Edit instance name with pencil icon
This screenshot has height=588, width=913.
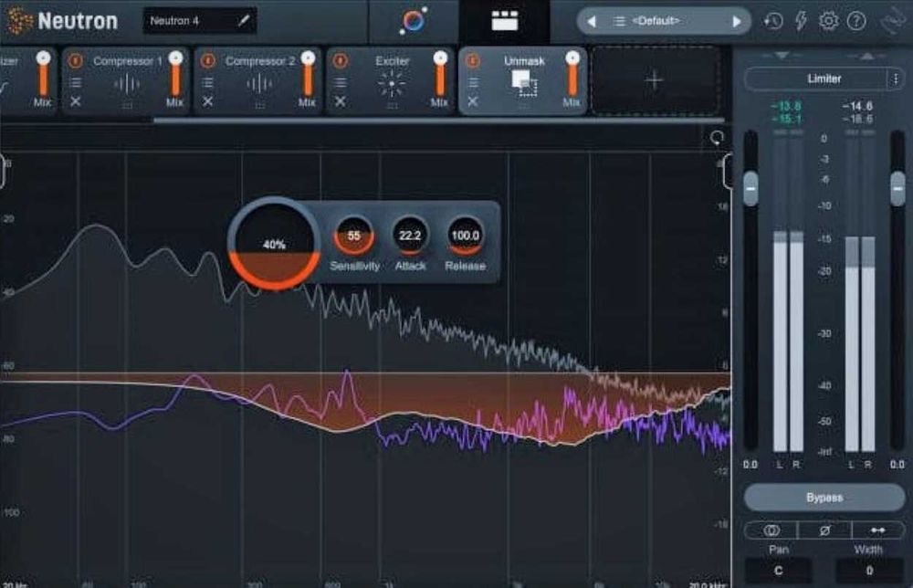(x=244, y=21)
